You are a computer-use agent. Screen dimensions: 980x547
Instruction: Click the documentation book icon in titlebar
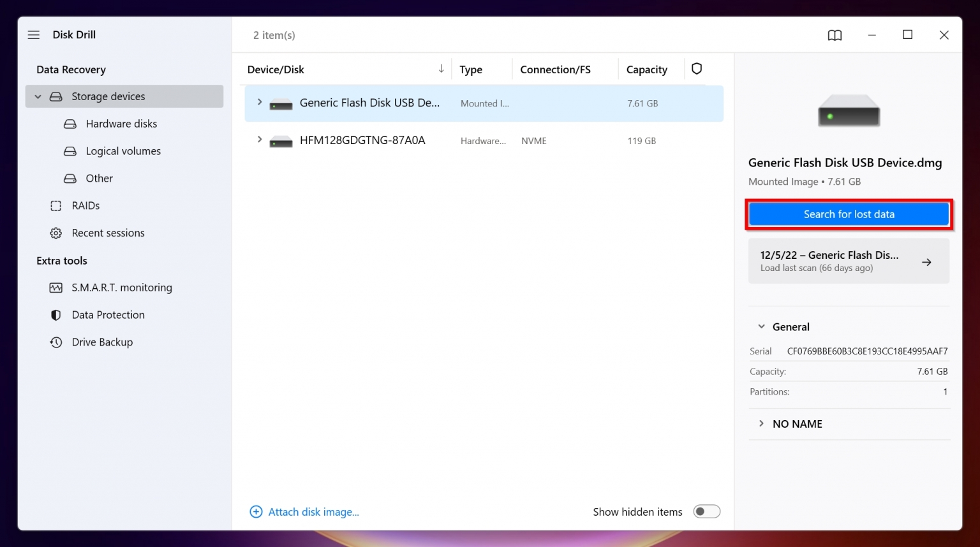[835, 35]
